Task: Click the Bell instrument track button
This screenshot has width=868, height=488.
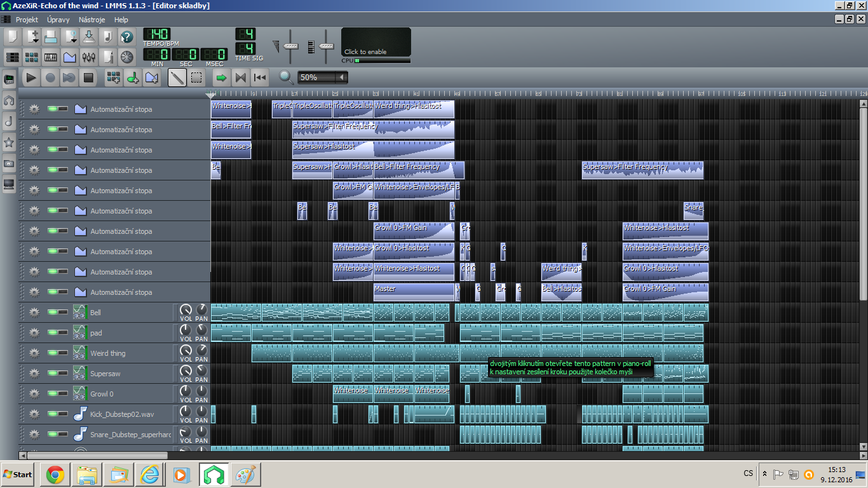Action: coord(121,312)
